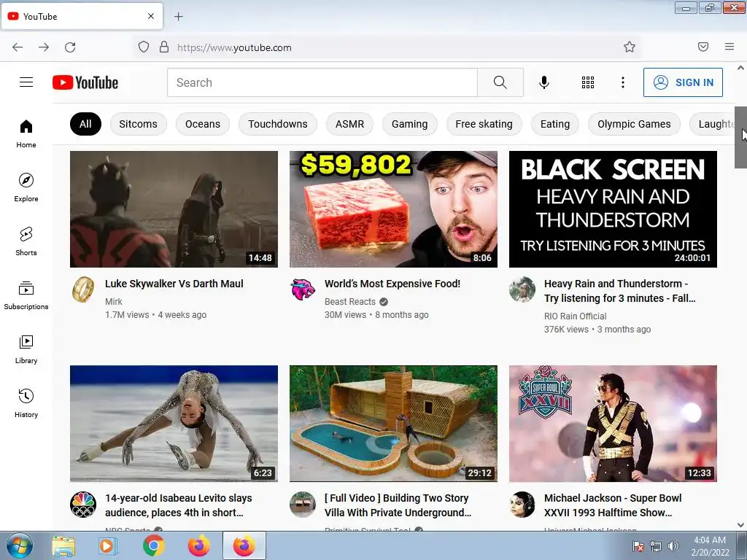The width and height of the screenshot is (747, 560).
Task: Open the Windows Start menu
Action: tap(19, 545)
